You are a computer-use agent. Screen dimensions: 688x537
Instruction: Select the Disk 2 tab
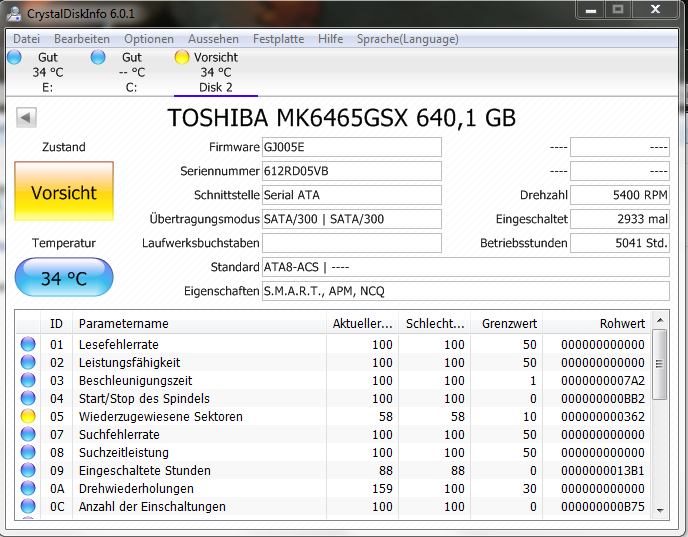215,72
